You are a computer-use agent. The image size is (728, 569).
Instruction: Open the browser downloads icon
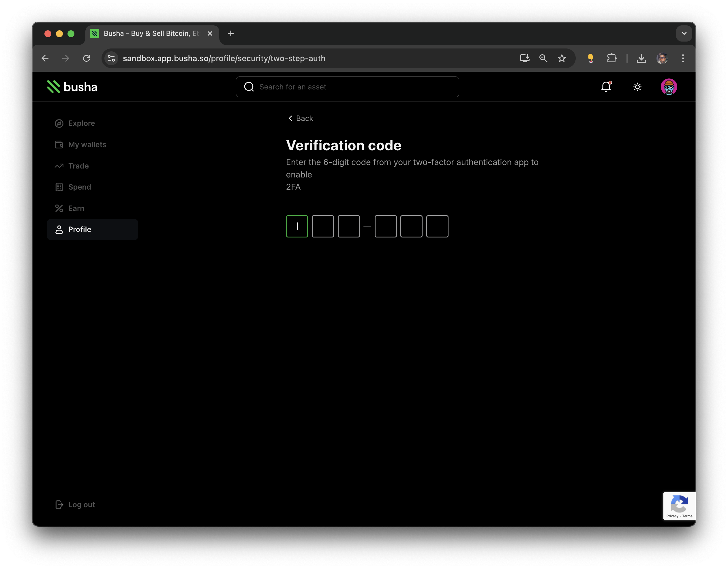[641, 58]
